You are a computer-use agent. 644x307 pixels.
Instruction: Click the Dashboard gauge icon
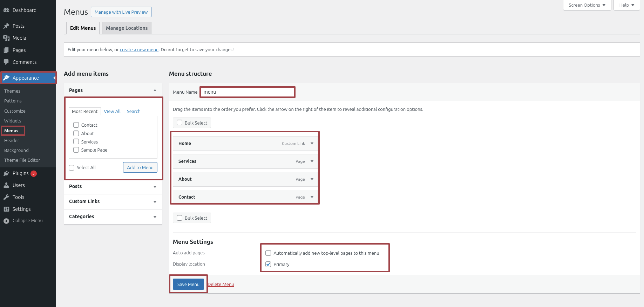[x=6, y=10]
